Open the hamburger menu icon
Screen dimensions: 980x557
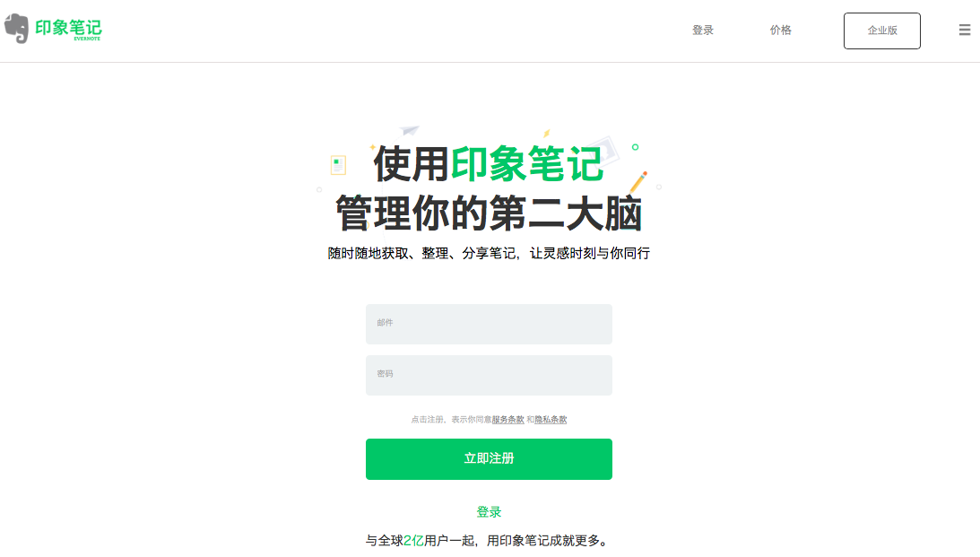tap(965, 30)
